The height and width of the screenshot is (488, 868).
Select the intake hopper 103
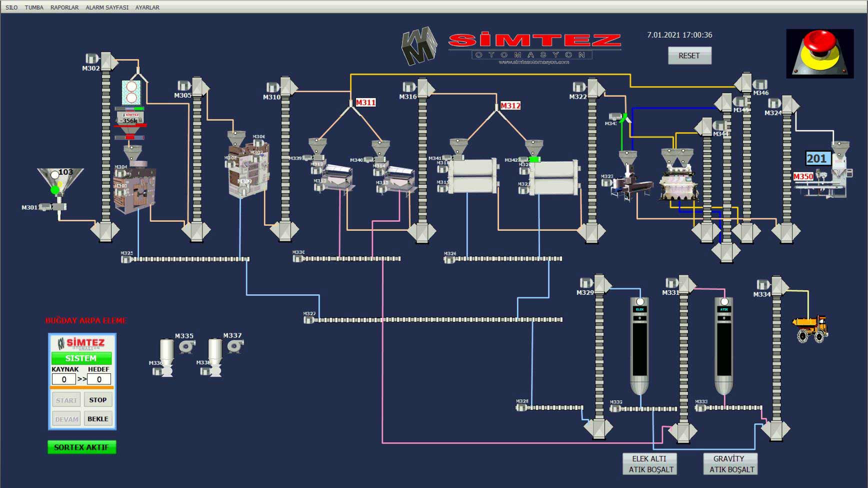click(60, 183)
